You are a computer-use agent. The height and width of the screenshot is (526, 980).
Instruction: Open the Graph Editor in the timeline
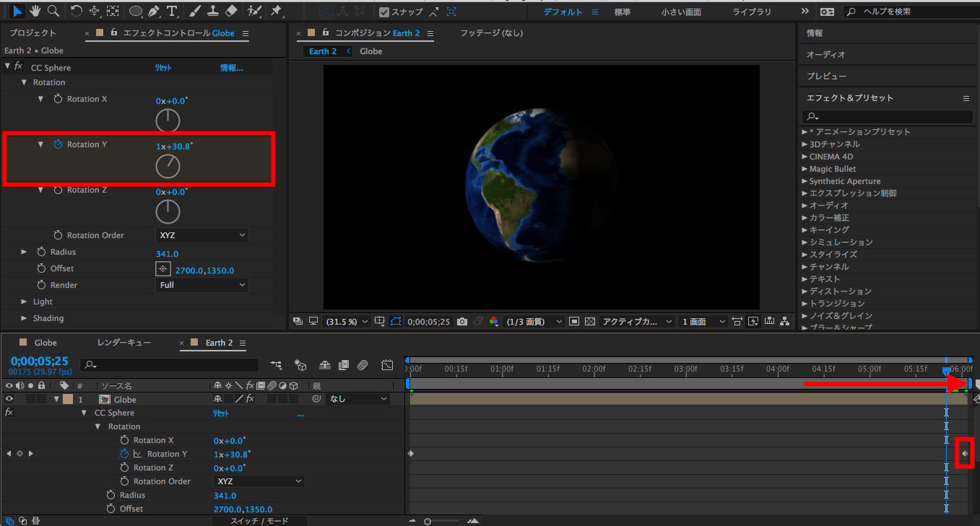[387, 365]
